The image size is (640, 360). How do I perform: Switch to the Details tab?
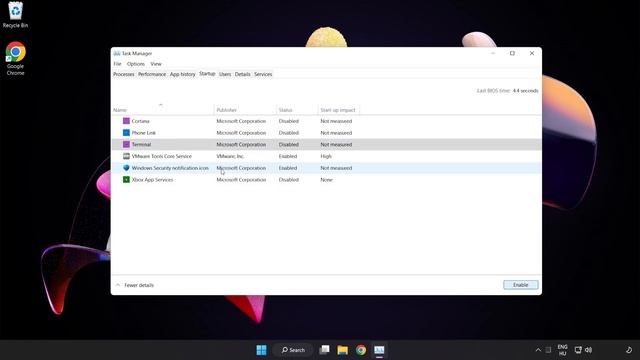coord(242,74)
